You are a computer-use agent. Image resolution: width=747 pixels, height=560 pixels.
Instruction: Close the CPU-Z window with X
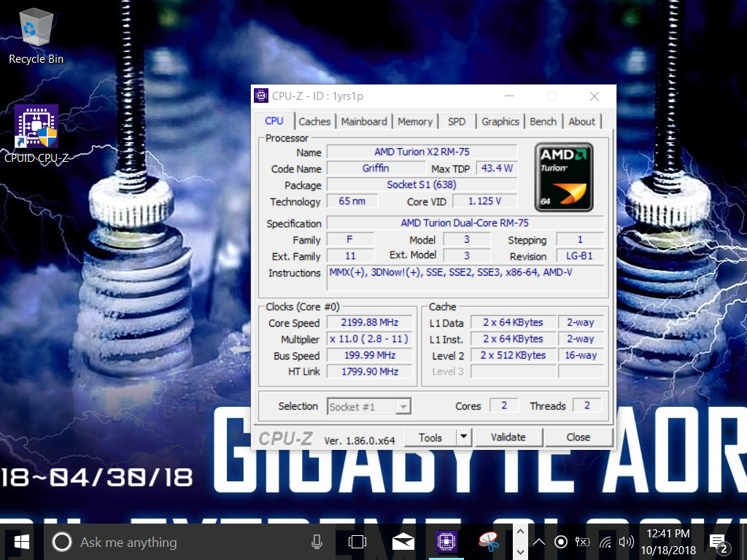[x=594, y=96]
